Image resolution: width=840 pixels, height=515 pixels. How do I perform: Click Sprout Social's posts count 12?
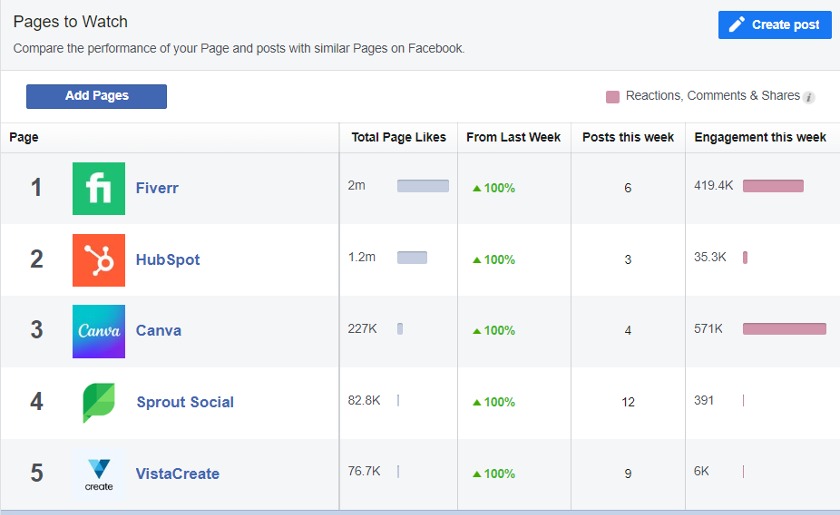[628, 402]
